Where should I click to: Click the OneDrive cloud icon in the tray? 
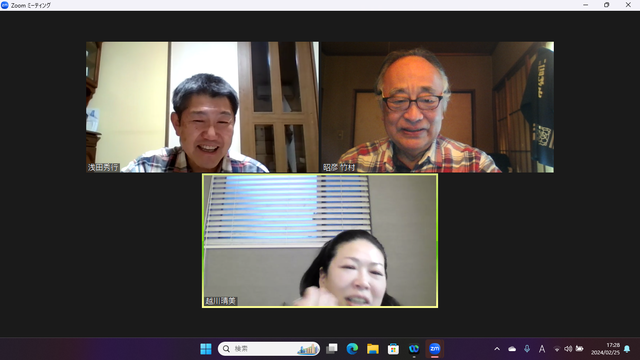[512, 349]
